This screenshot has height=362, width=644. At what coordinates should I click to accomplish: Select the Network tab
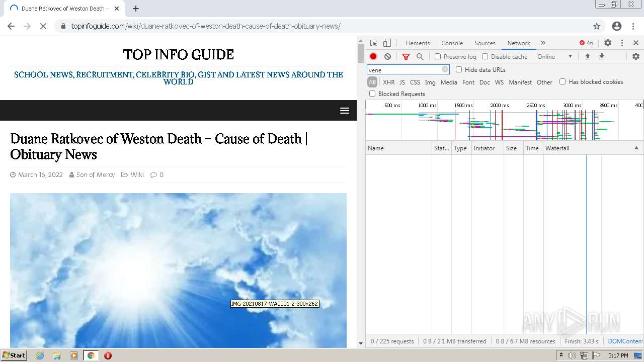(x=519, y=43)
